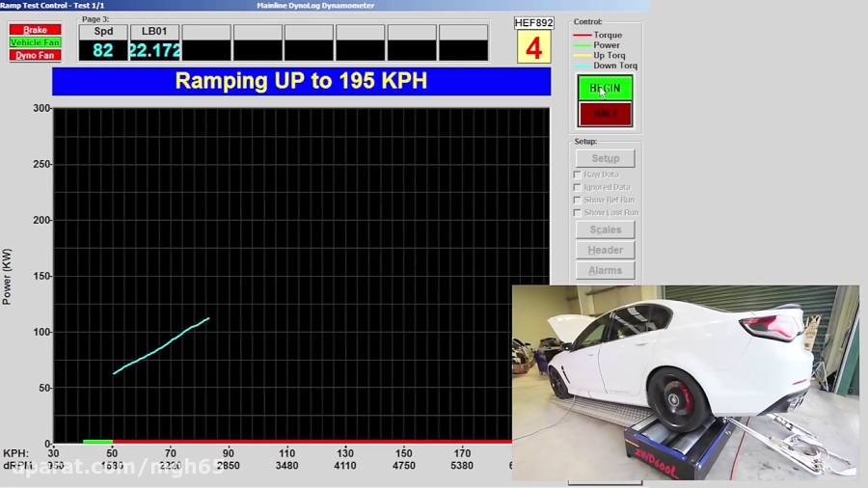Viewport: 868px width, 488px height.
Task: Click the Down Torq cyan legend line
Action: (583, 66)
